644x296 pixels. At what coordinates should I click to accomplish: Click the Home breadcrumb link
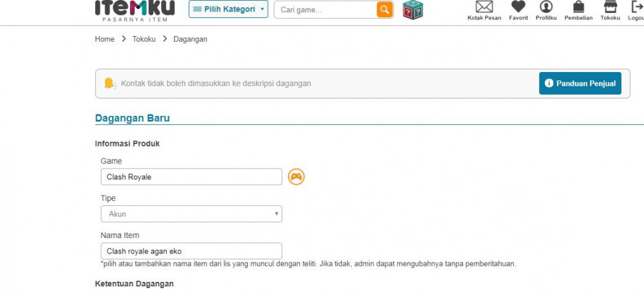coord(105,39)
